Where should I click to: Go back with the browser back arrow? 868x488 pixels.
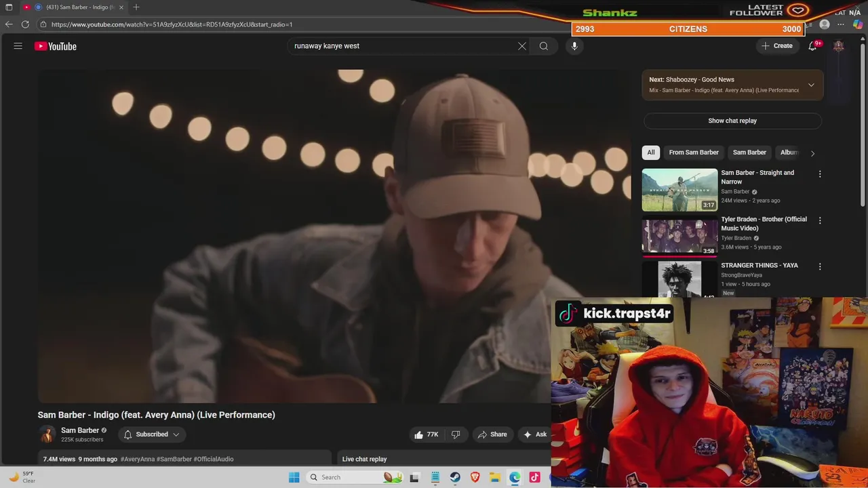(9, 24)
